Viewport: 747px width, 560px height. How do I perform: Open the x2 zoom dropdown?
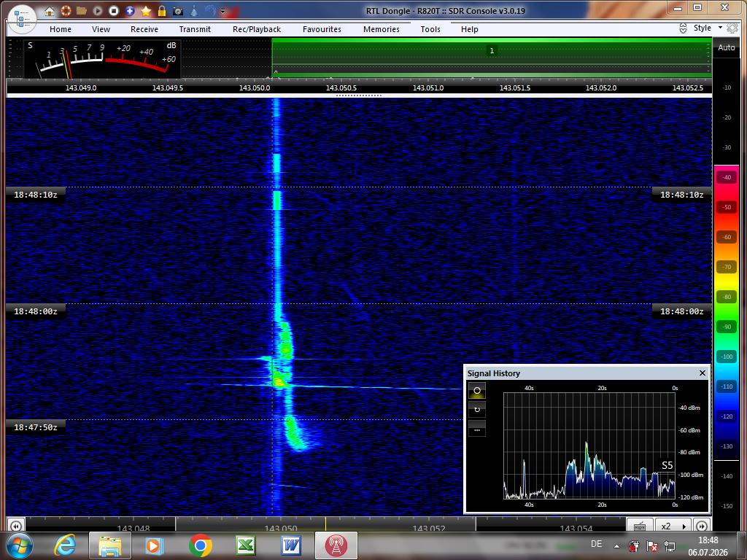pyautogui.click(x=672, y=526)
